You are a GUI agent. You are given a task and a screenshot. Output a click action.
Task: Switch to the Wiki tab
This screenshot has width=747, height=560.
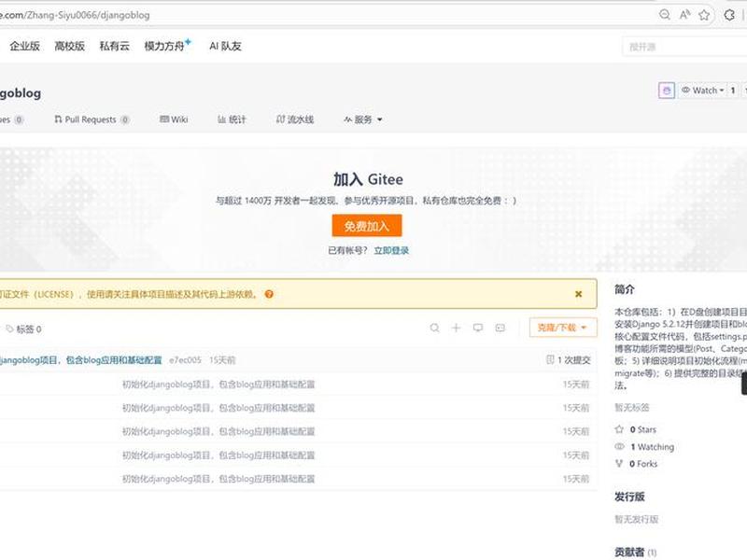click(x=174, y=119)
